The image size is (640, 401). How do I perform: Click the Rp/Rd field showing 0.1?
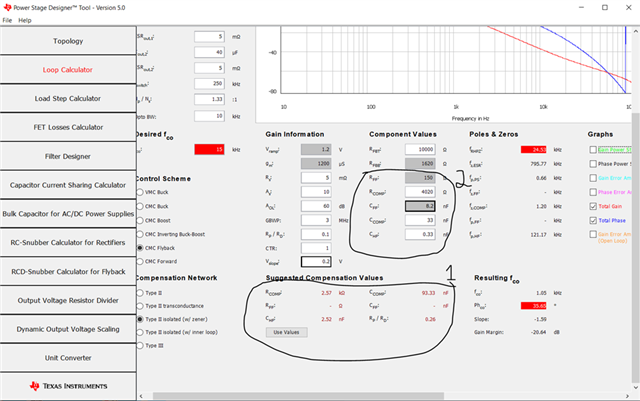(x=316, y=234)
